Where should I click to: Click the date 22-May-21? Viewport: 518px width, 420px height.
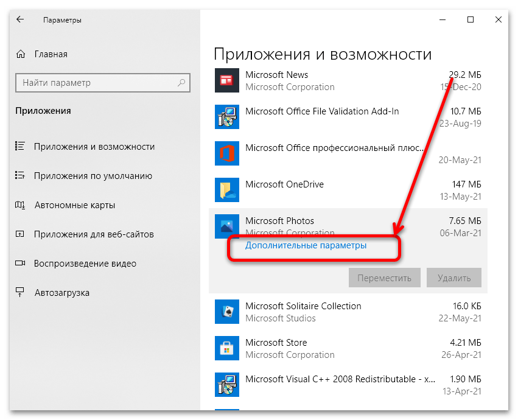click(460, 318)
